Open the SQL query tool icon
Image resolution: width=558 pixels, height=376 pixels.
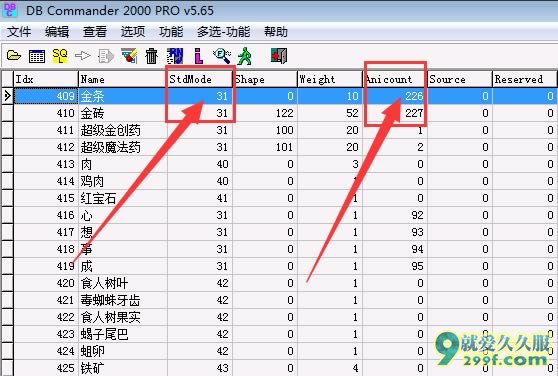(x=60, y=56)
